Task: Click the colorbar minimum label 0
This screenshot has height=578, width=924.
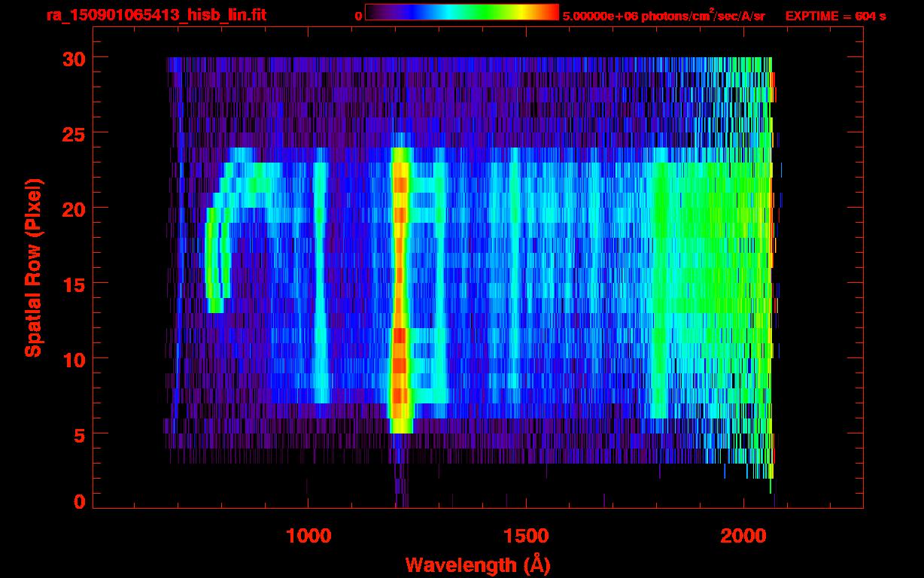Action: coord(359,16)
